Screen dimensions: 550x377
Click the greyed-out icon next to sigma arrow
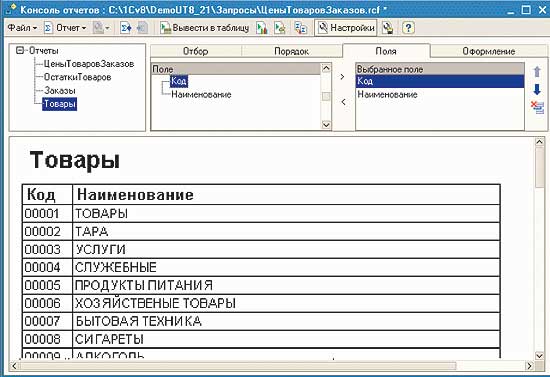click(142, 28)
